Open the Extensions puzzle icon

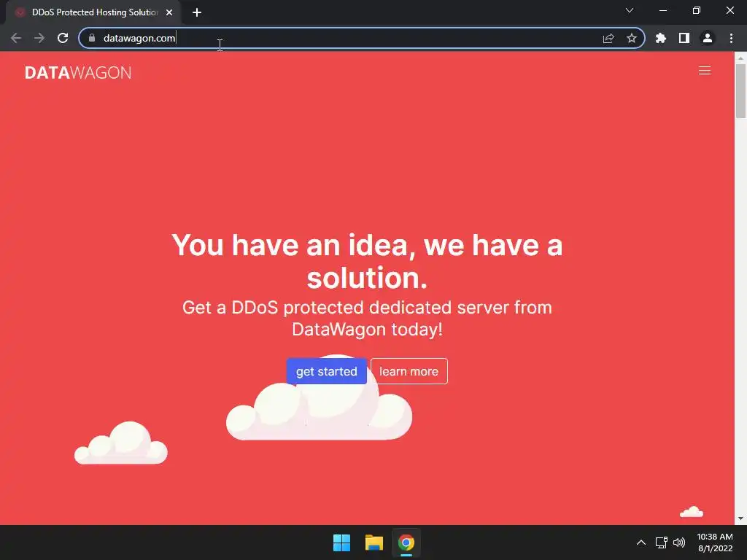(x=661, y=38)
